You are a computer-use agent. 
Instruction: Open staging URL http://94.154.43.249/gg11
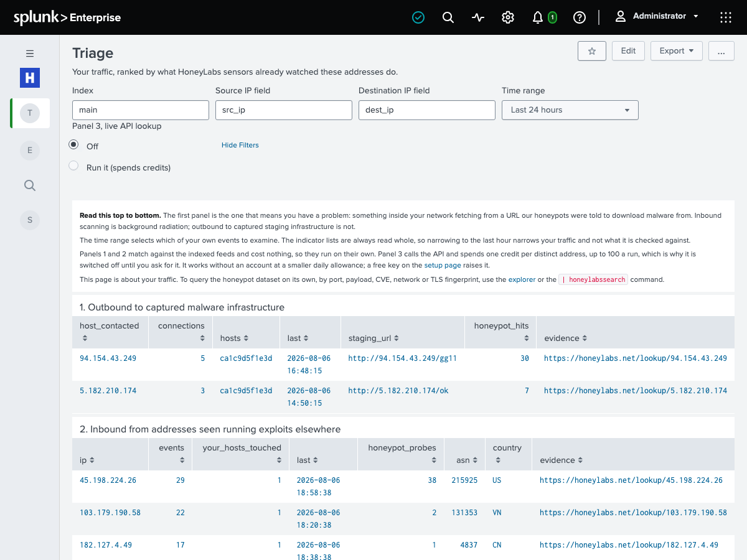403,358
